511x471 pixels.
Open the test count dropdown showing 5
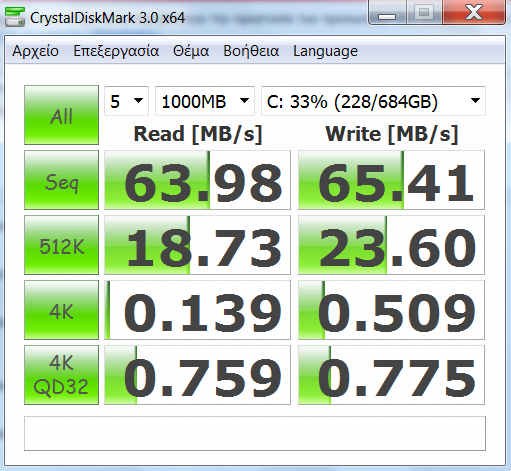coord(126,101)
